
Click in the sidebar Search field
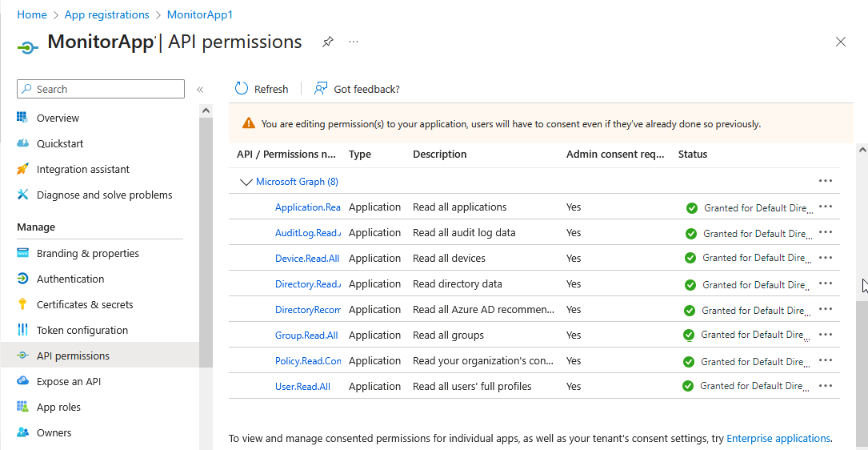[x=108, y=89]
